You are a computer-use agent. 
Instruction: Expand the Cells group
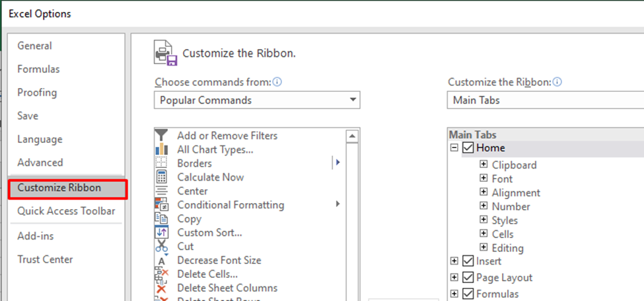pyautogui.click(x=483, y=234)
